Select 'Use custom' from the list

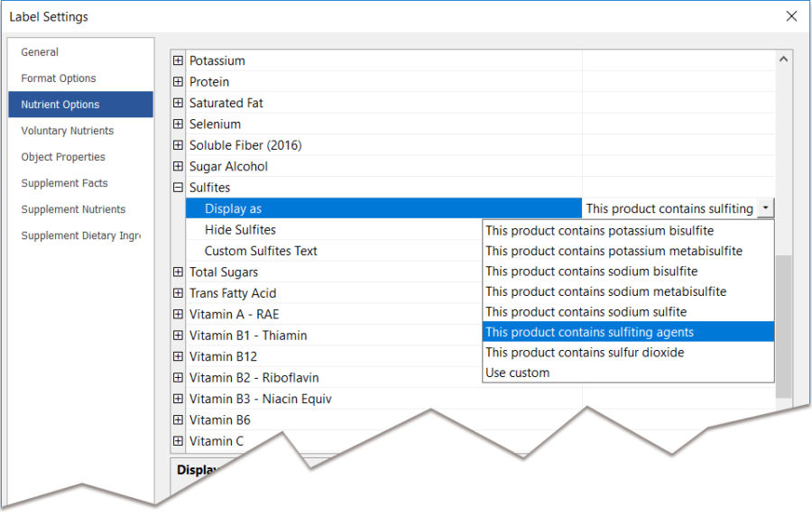517,373
